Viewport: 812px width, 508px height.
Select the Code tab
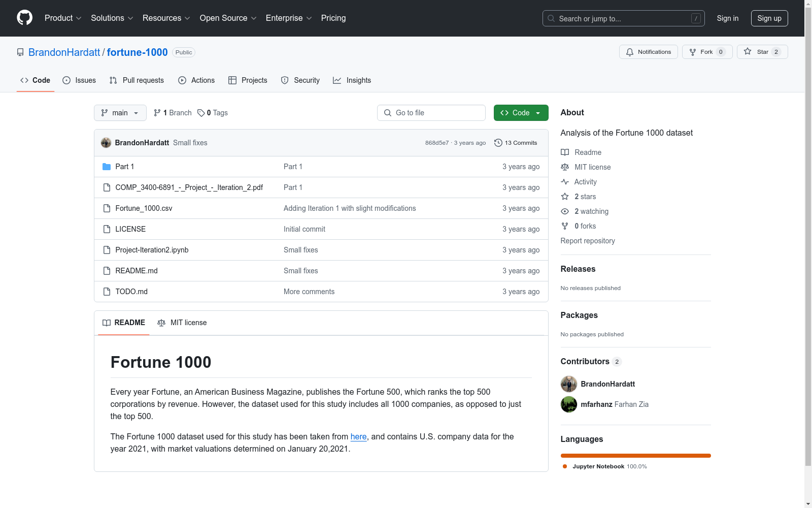(x=36, y=80)
